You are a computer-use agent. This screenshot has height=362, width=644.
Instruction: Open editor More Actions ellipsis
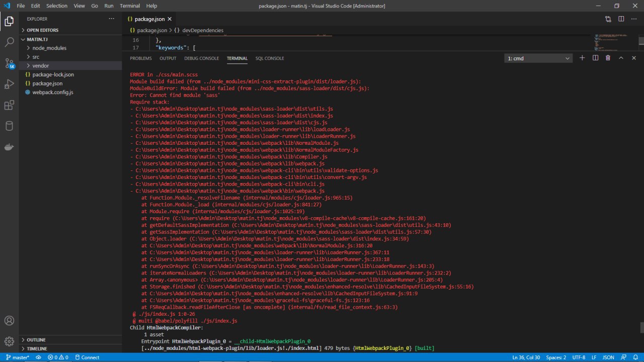tap(634, 19)
